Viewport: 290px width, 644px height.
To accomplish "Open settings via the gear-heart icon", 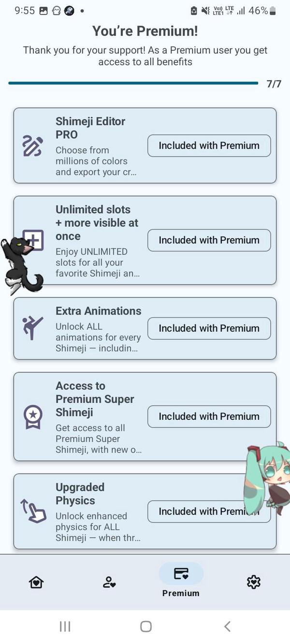I will tap(253, 582).
